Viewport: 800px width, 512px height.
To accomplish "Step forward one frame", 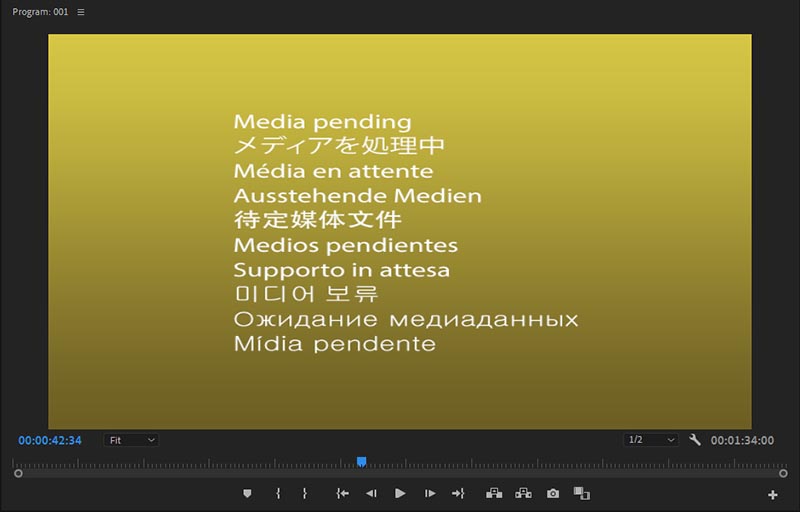I will point(430,493).
